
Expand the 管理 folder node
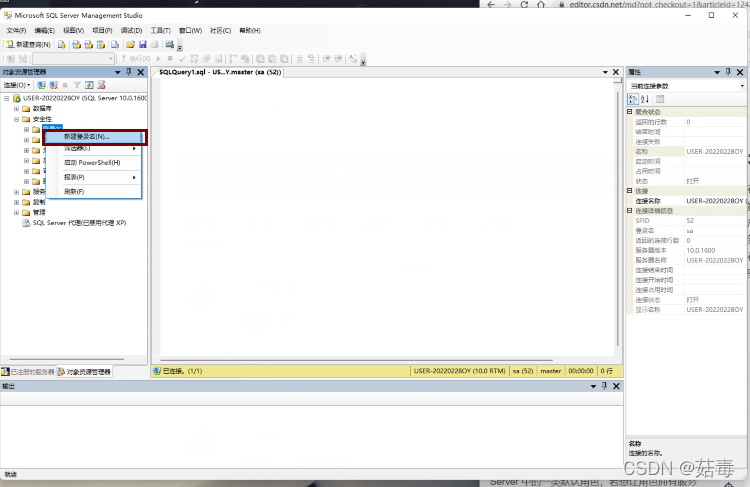tap(16, 212)
